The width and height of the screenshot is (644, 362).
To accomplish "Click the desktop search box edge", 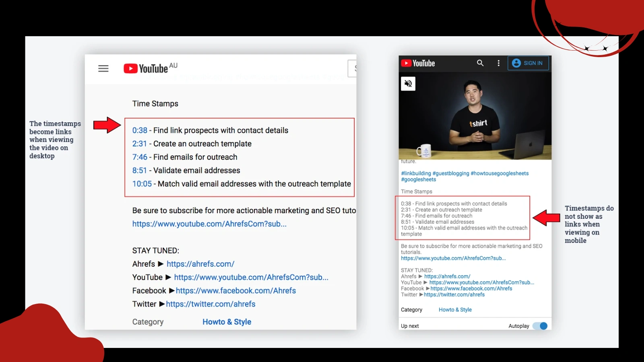I will click(352, 68).
